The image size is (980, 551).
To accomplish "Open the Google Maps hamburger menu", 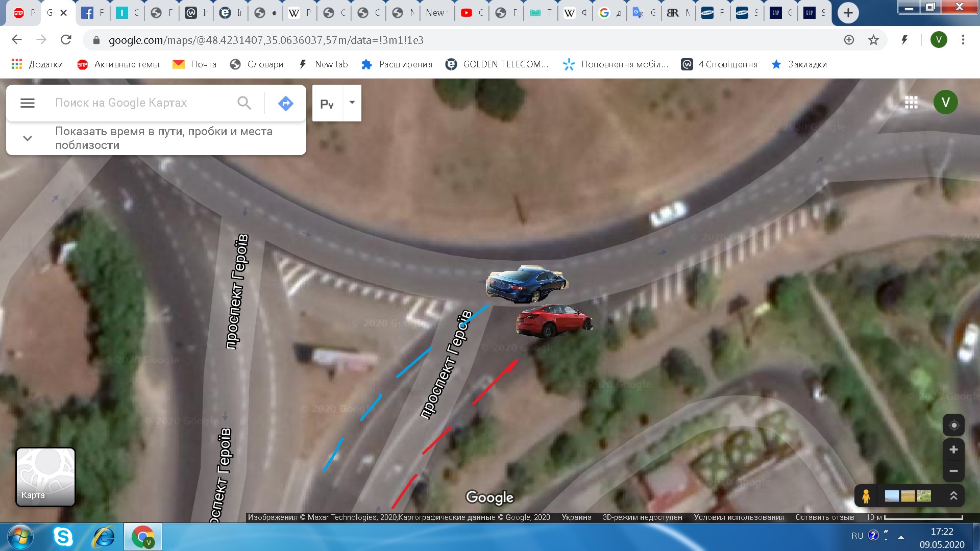I will tap(28, 103).
